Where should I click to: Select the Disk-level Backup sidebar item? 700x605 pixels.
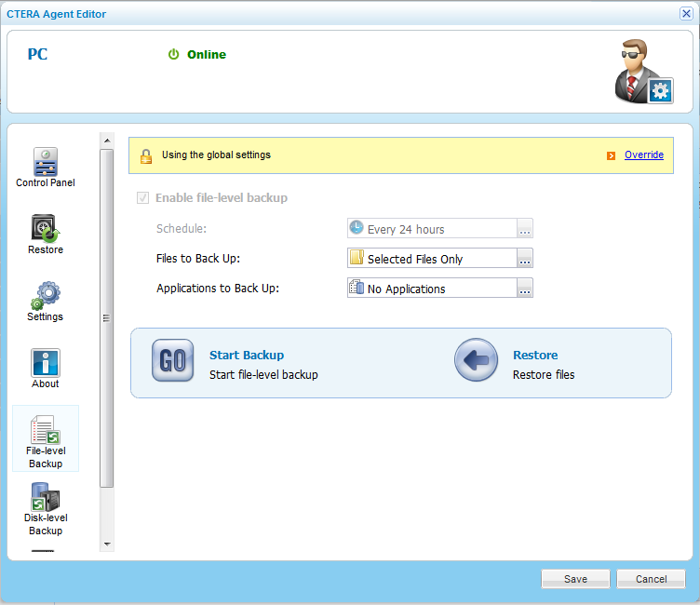tap(46, 509)
